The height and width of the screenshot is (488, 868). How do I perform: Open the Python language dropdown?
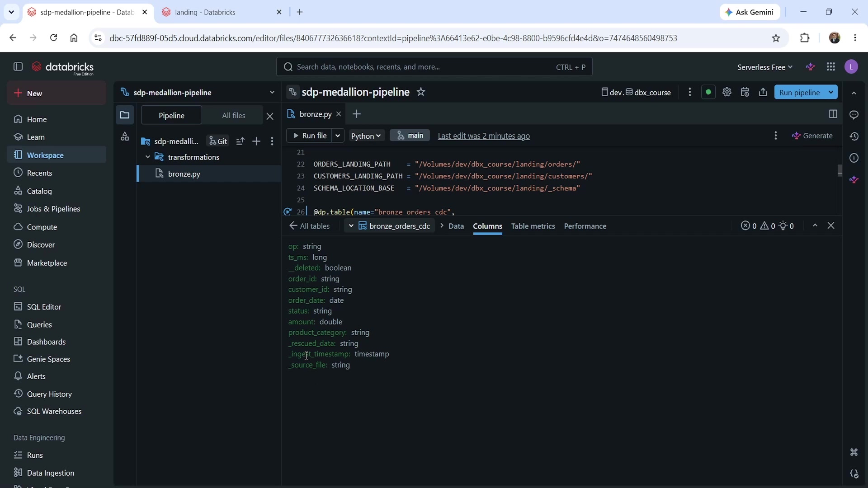pos(366,136)
